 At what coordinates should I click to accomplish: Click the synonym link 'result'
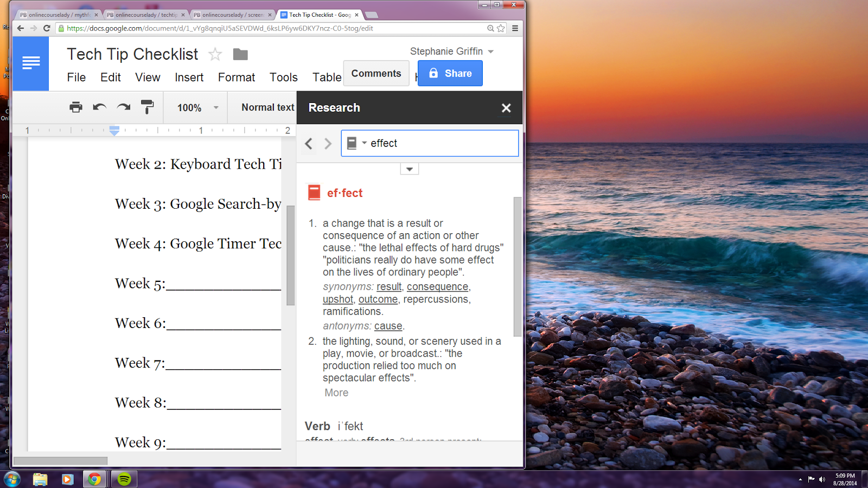click(389, 287)
